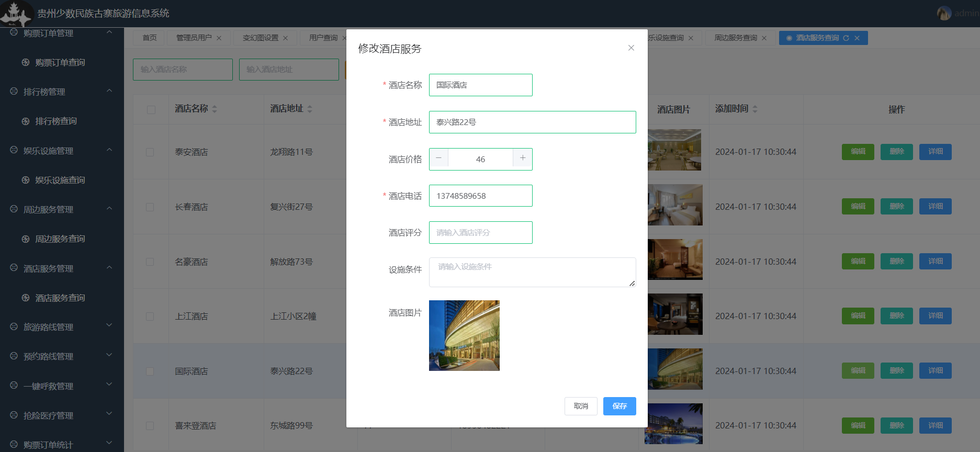Sort the table by 酒店名称 column

pos(215,109)
